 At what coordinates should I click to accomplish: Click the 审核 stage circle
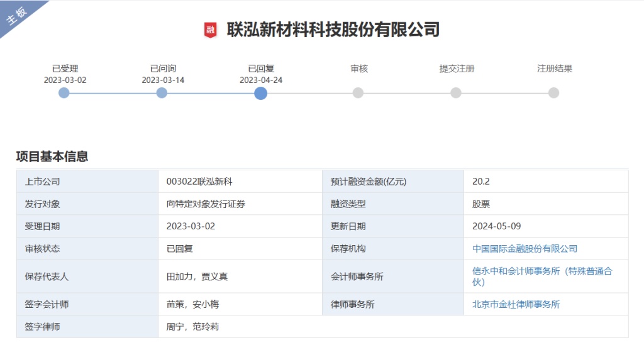coord(358,93)
